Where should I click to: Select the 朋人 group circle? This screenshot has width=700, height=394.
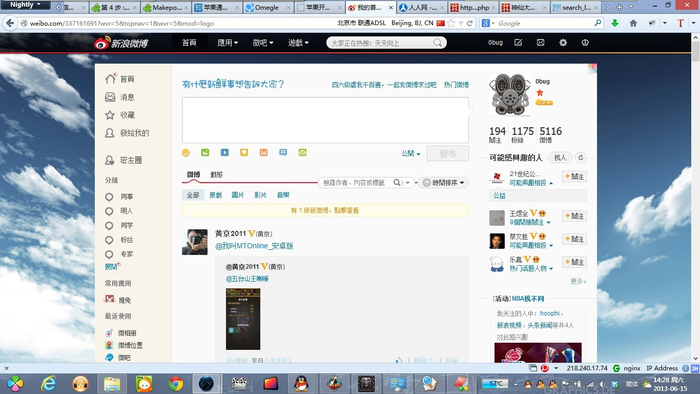click(x=109, y=211)
